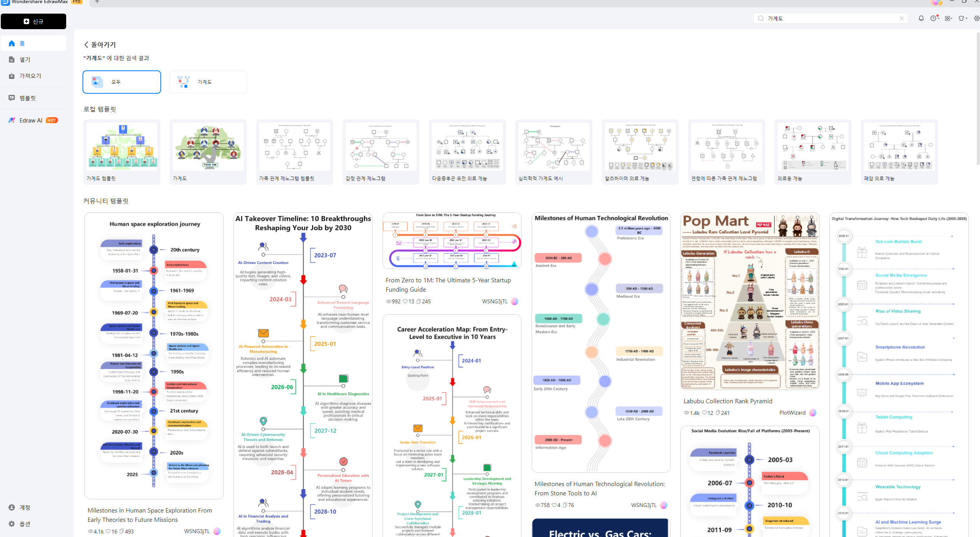Select the 가계도 filter category
This screenshot has height=537, width=980.
[208, 82]
